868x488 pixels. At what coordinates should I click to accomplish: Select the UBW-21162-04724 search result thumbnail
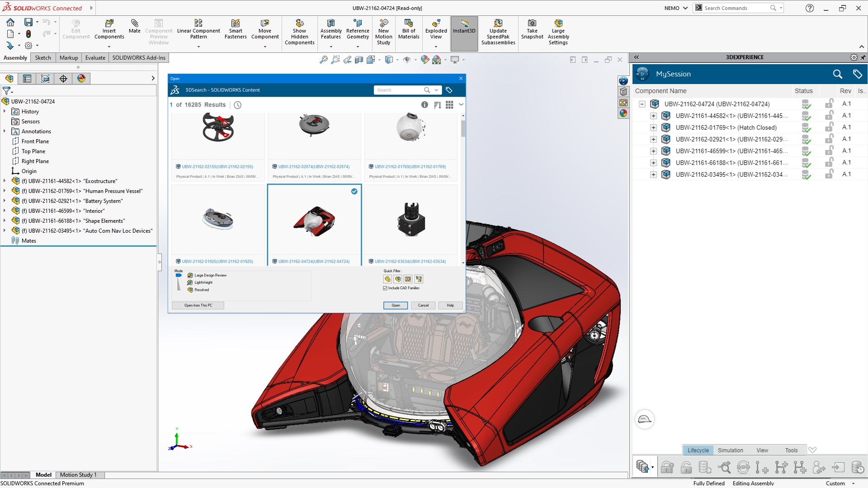pyautogui.click(x=315, y=221)
